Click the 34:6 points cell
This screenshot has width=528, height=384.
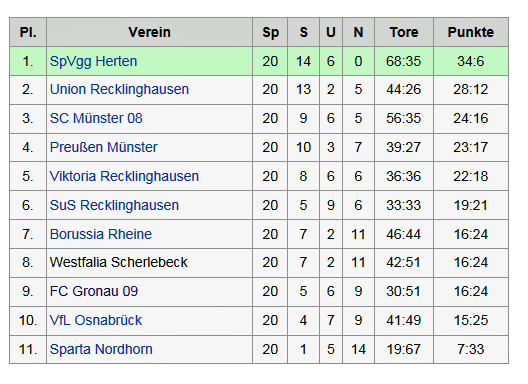[471, 62]
